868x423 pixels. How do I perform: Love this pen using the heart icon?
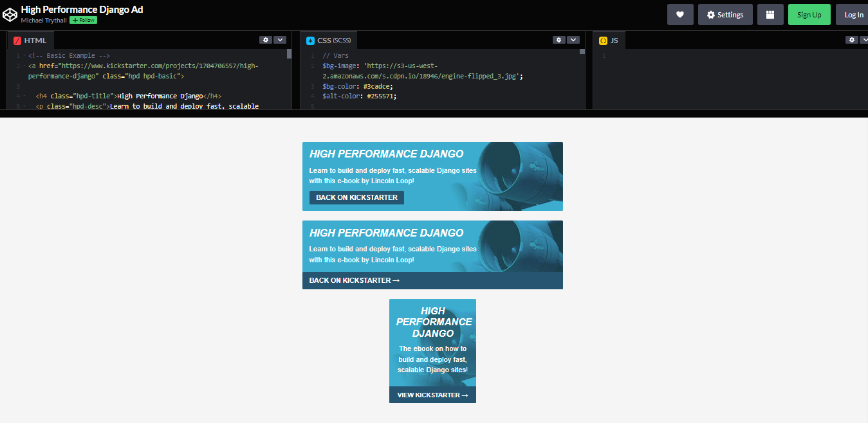pos(680,14)
